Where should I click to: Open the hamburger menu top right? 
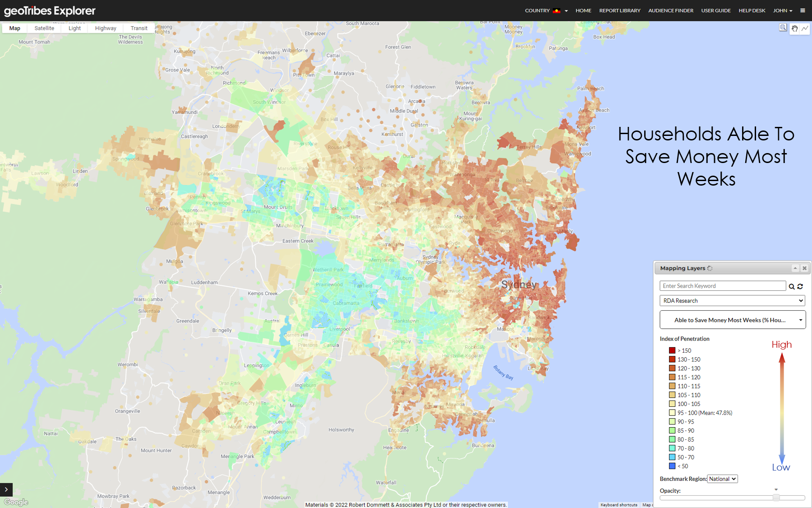803,10
